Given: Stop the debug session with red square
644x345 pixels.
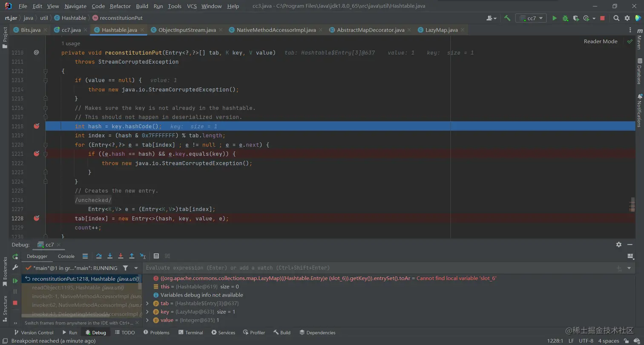Looking at the screenshot, I should click(15, 302).
